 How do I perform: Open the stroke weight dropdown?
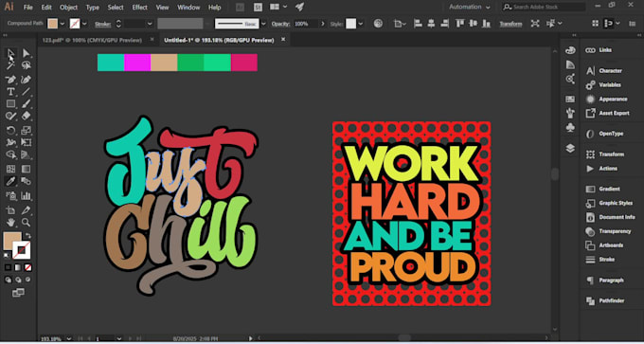(150, 24)
